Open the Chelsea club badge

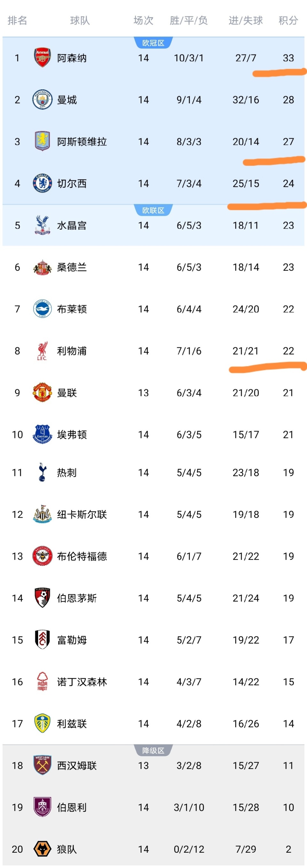coord(42,183)
